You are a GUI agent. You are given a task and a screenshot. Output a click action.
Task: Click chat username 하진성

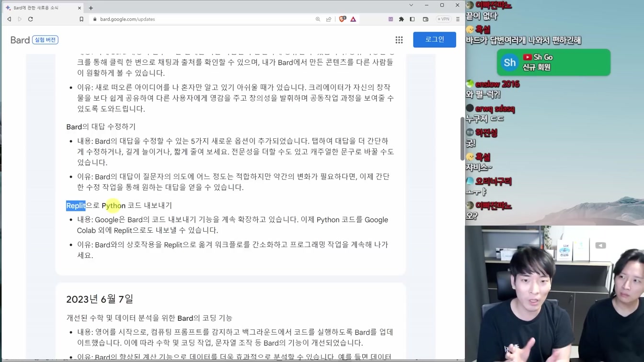(x=486, y=133)
